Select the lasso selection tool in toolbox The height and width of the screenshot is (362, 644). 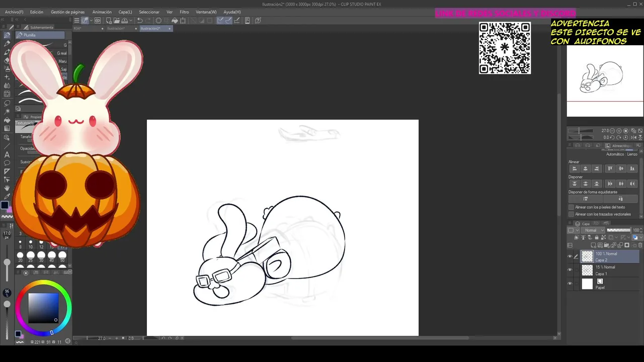tap(7, 103)
